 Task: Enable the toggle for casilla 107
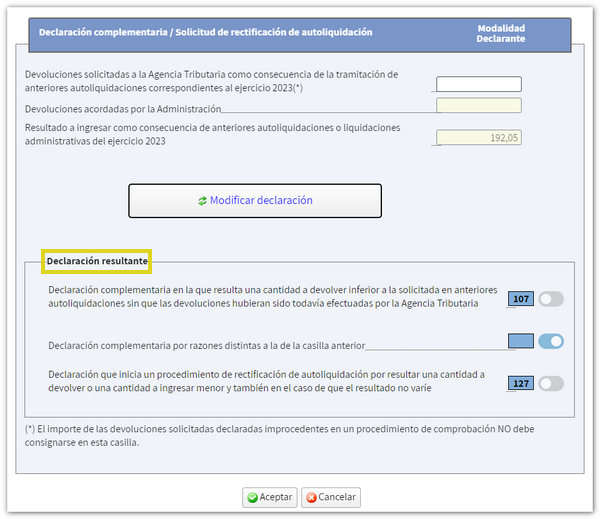(x=551, y=299)
